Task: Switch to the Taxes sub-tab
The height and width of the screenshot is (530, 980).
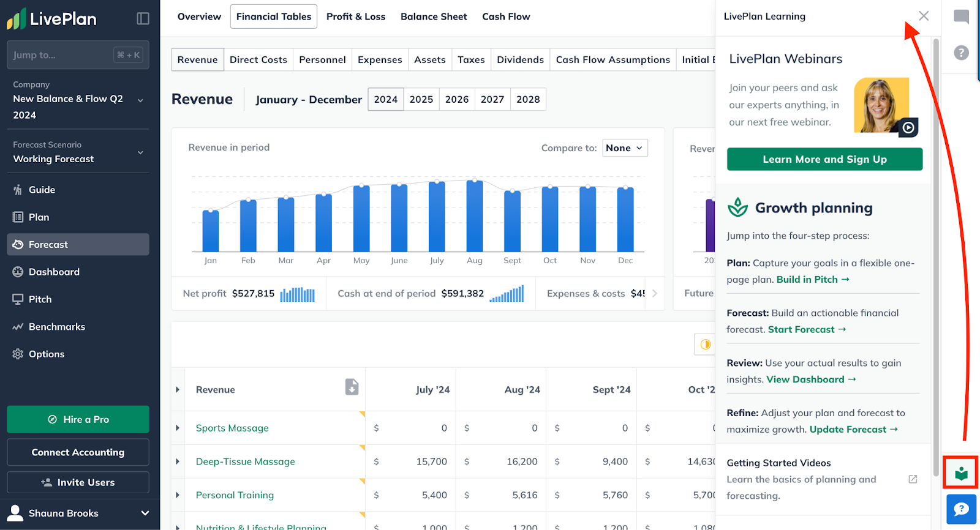Action: point(471,59)
